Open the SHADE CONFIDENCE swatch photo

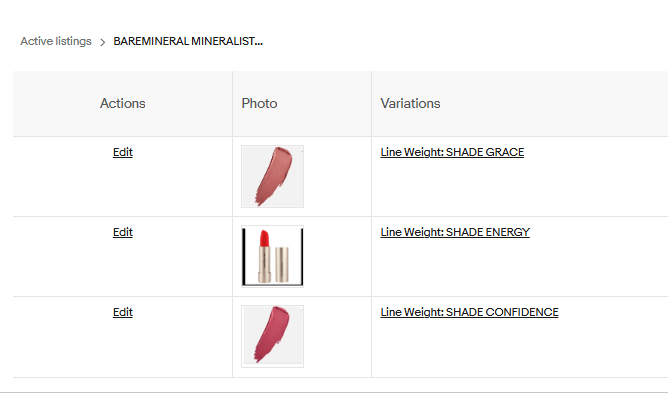click(x=272, y=336)
